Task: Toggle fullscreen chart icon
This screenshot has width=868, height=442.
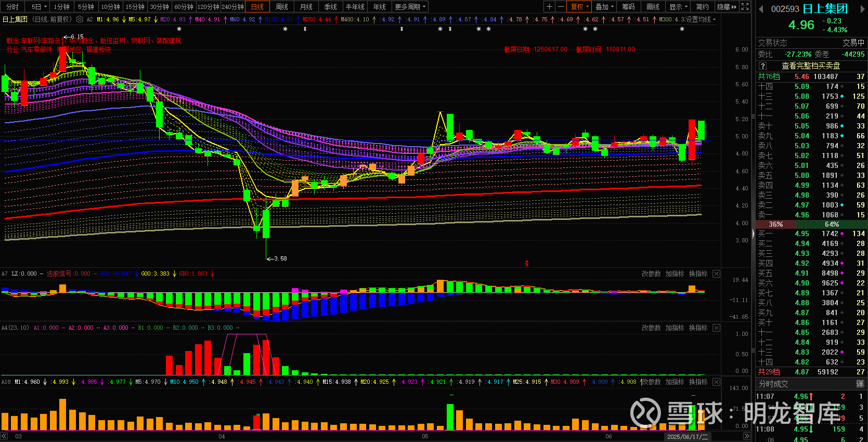Action: [745, 7]
